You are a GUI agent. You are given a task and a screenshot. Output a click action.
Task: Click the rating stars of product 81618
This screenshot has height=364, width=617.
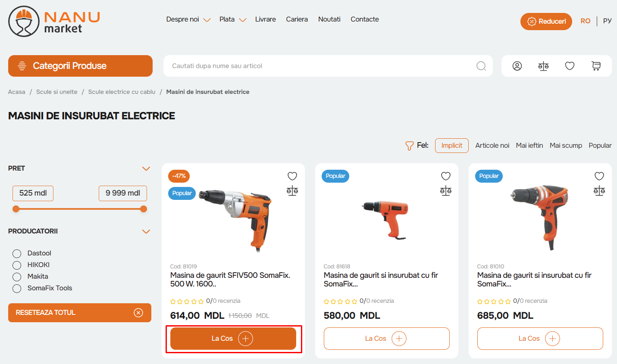tap(340, 302)
